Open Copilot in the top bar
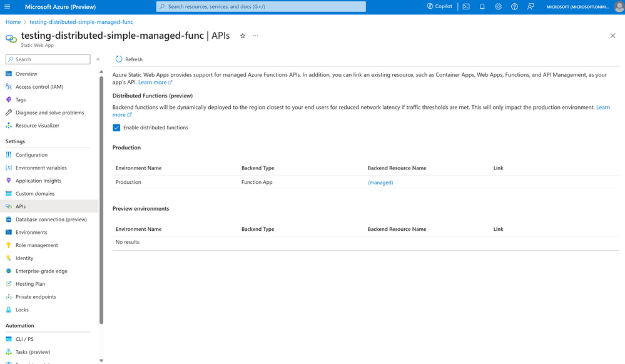 [x=439, y=6]
